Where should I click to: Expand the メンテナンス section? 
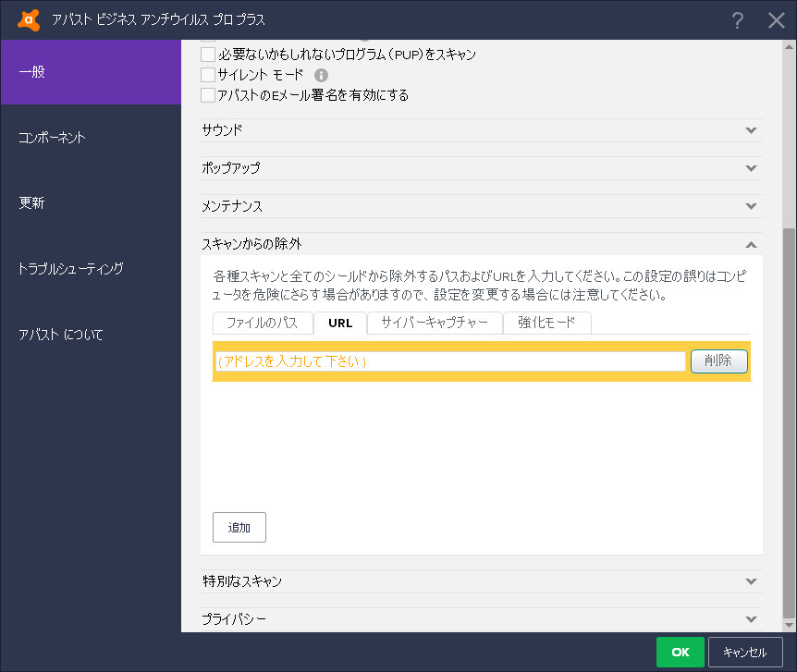tap(482, 206)
